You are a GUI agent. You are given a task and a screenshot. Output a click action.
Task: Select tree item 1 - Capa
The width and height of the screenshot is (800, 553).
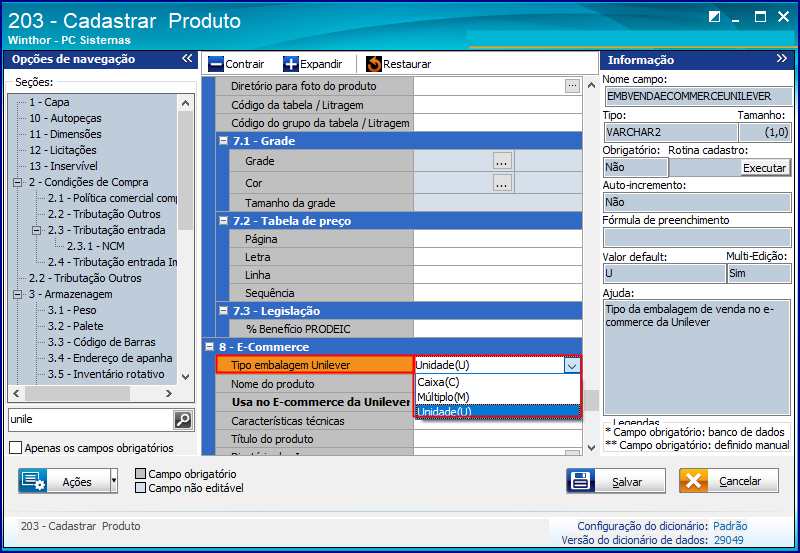click(x=49, y=102)
